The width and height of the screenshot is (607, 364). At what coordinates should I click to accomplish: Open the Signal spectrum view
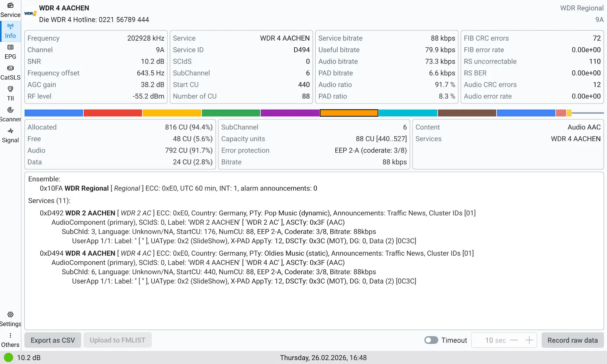10,135
